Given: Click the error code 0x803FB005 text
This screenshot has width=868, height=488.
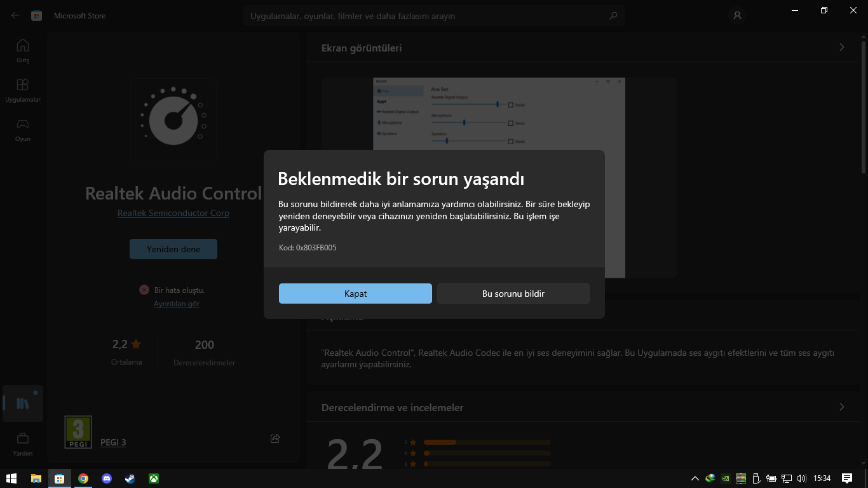Looking at the screenshot, I should (308, 248).
